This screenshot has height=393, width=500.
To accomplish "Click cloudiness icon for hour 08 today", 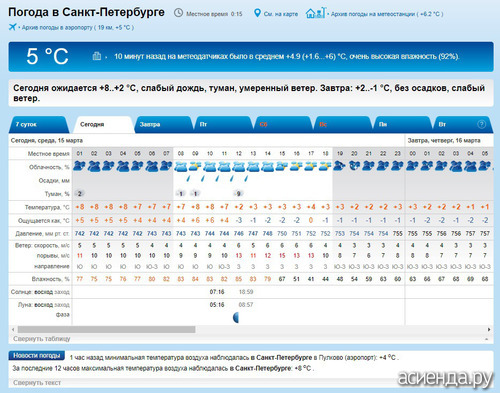I will pos(181,166).
